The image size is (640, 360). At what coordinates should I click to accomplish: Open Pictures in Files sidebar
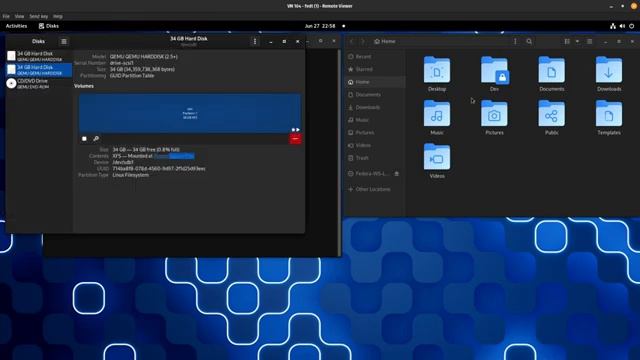(375, 133)
